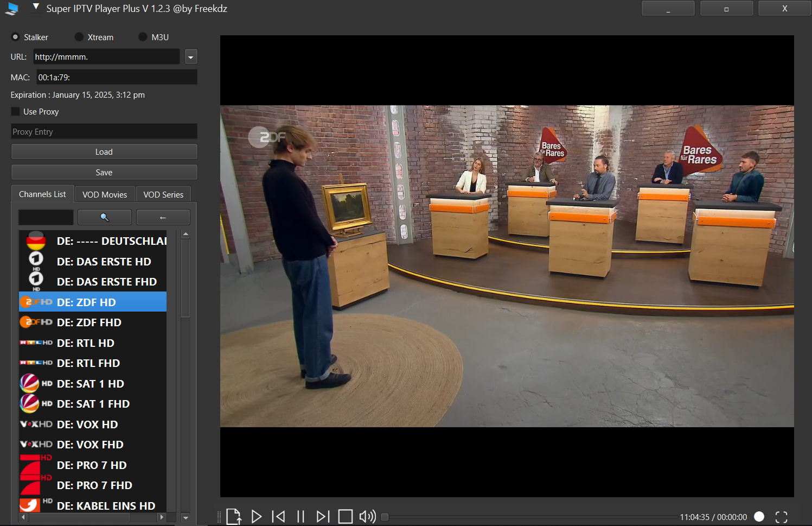
Task: Click the Save button
Action: [x=104, y=173]
